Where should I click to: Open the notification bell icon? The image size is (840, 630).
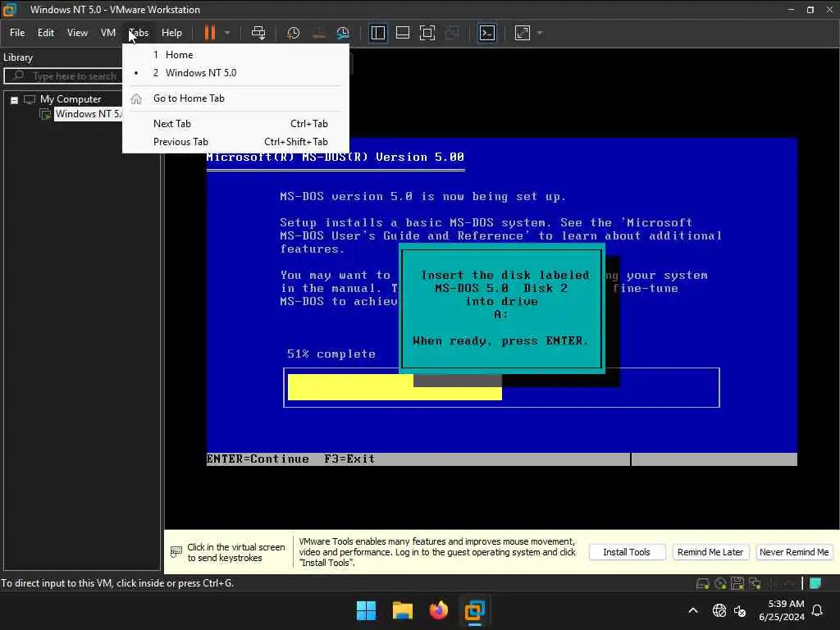click(x=818, y=610)
